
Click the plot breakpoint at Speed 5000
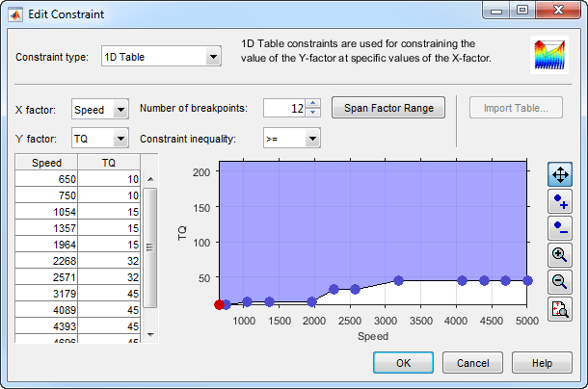click(527, 280)
